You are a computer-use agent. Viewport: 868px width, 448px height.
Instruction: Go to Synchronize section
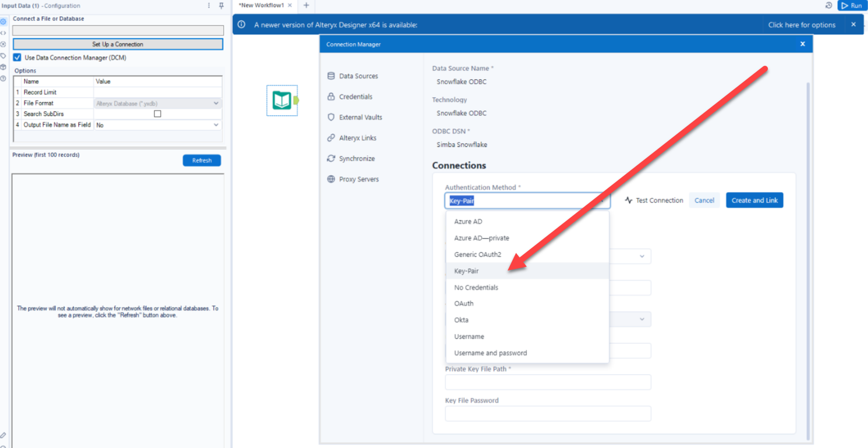click(x=357, y=159)
